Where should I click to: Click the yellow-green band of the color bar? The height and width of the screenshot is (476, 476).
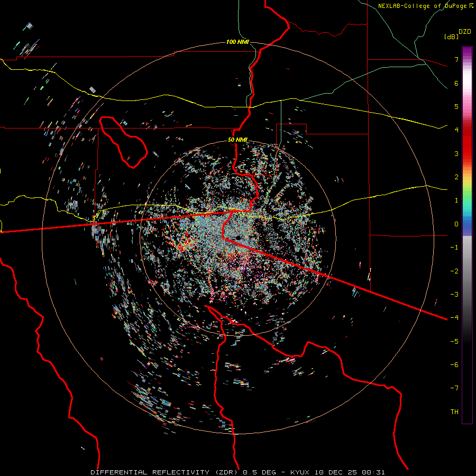467,185
